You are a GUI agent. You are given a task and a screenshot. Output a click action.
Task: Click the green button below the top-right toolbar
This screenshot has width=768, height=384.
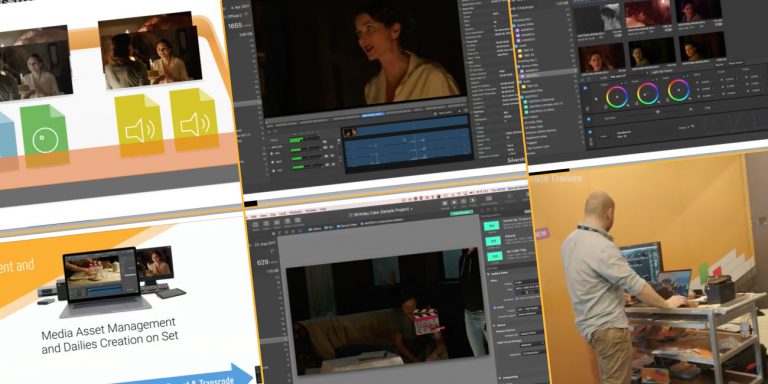(x=462, y=213)
